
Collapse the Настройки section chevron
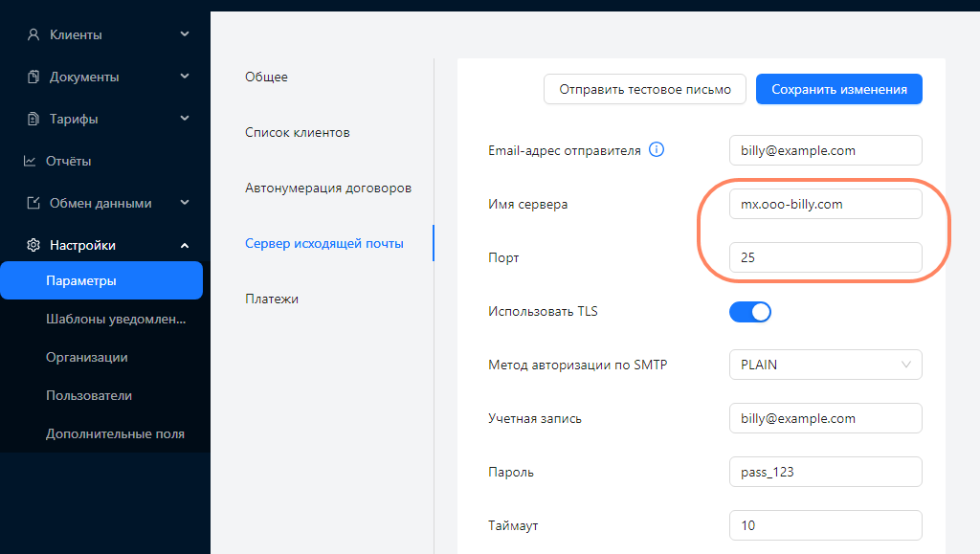pyautogui.click(x=185, y=246)
